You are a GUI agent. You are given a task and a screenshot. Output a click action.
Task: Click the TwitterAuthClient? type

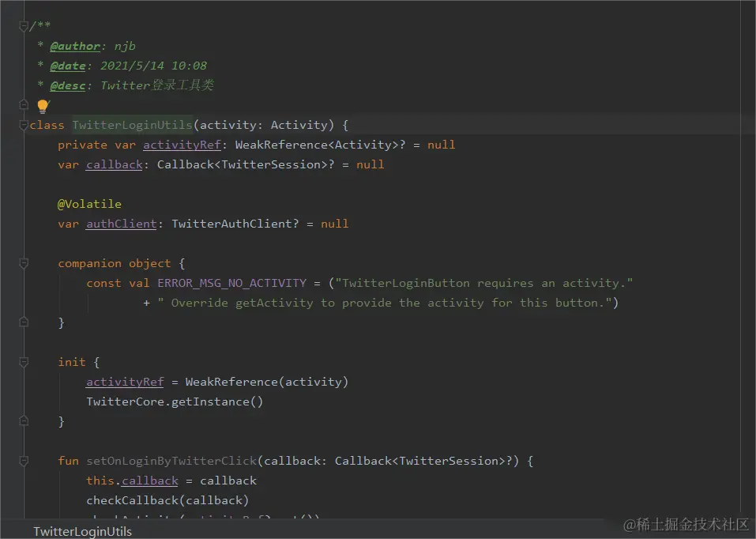click(235, 224)
